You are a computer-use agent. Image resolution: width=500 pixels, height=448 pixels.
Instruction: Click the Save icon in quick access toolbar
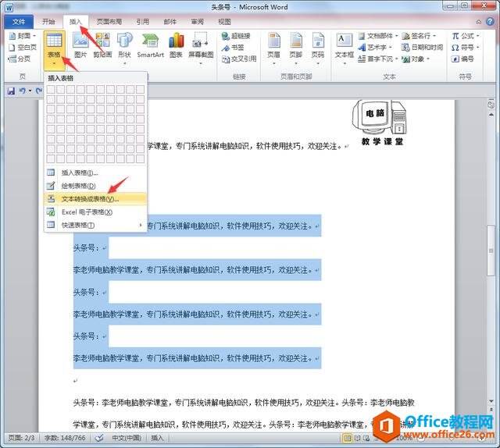tap(11, 91)
